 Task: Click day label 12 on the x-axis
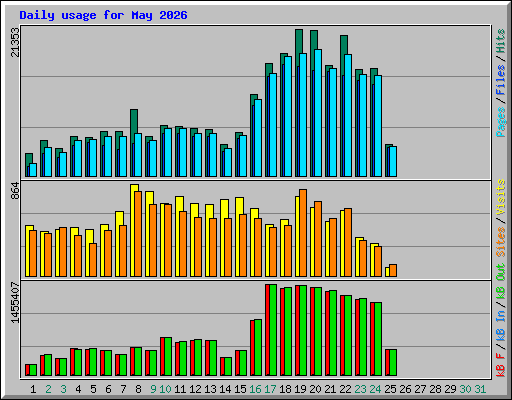(x=195, y=389)
